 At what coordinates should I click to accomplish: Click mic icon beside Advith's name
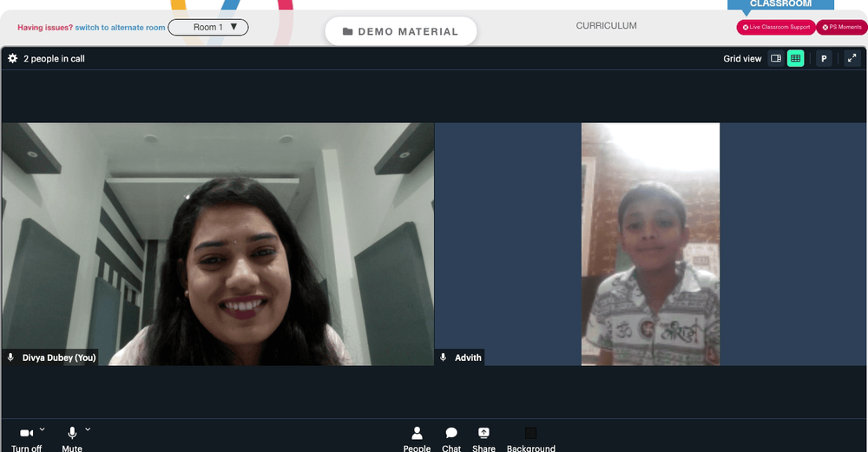(x=443, y=357)
